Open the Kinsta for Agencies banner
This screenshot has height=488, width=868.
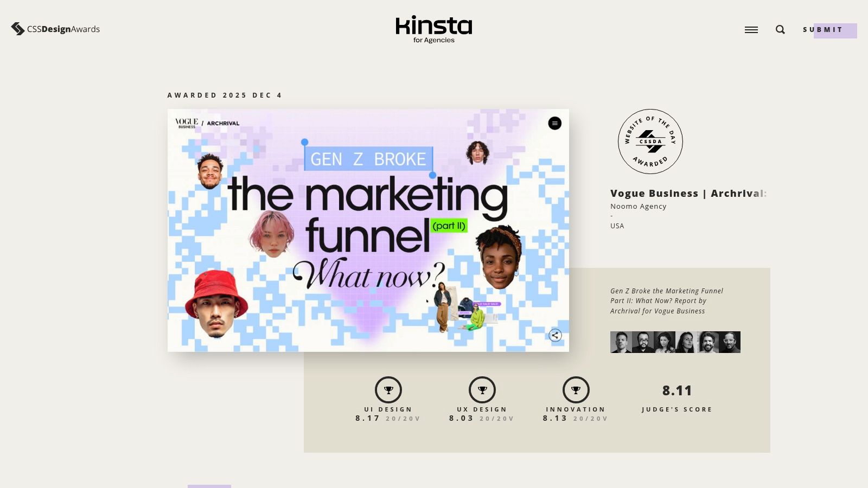coord(433,29)
